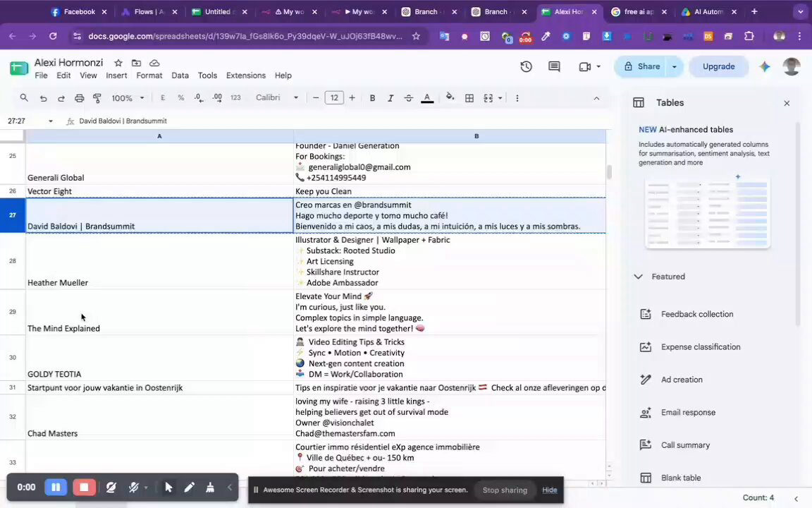Merge the selected cells
This screenshot has width=812, height=508.
488,98
